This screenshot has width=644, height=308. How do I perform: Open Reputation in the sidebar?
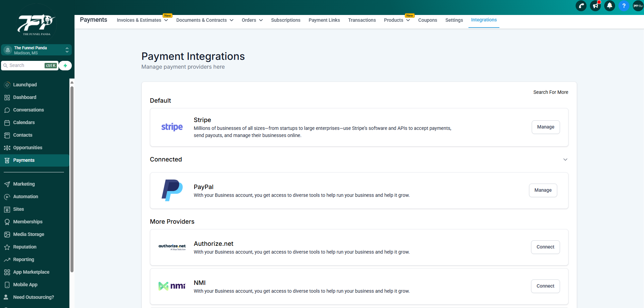tap(24, 247)
